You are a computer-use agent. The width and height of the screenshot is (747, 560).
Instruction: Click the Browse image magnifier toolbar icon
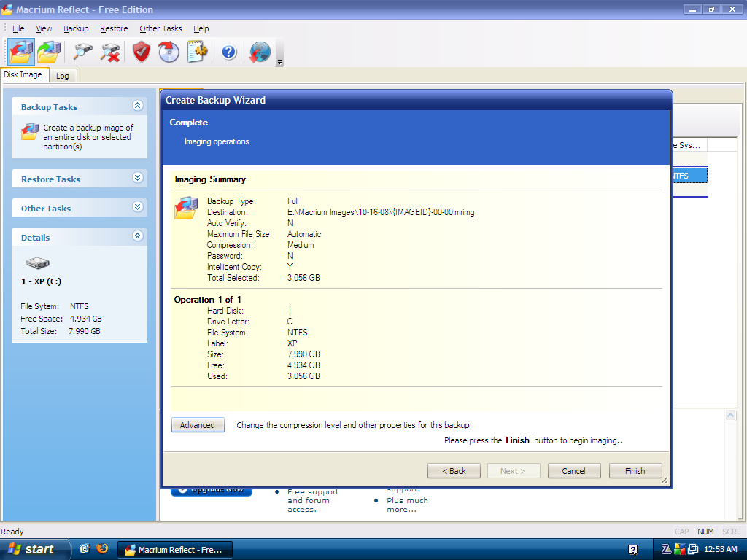[82, 52]
